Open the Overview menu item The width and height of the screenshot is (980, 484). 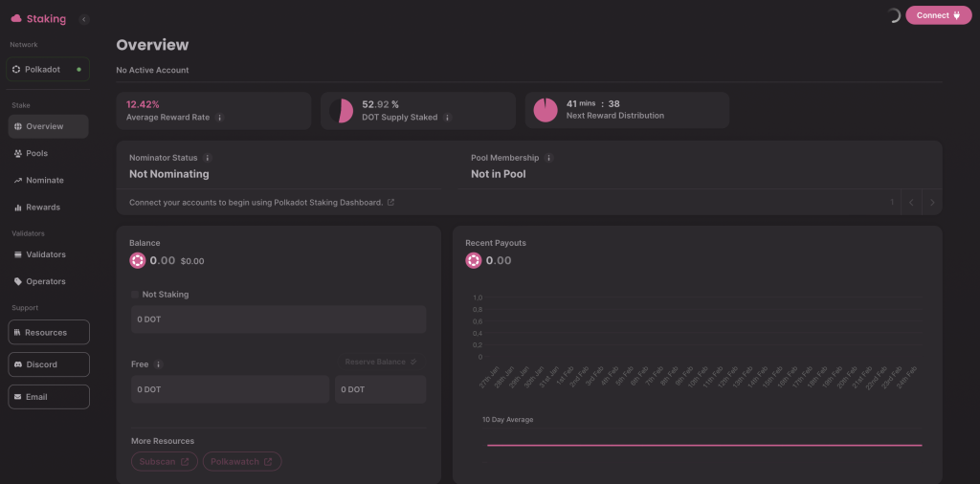tap(48, 126)
